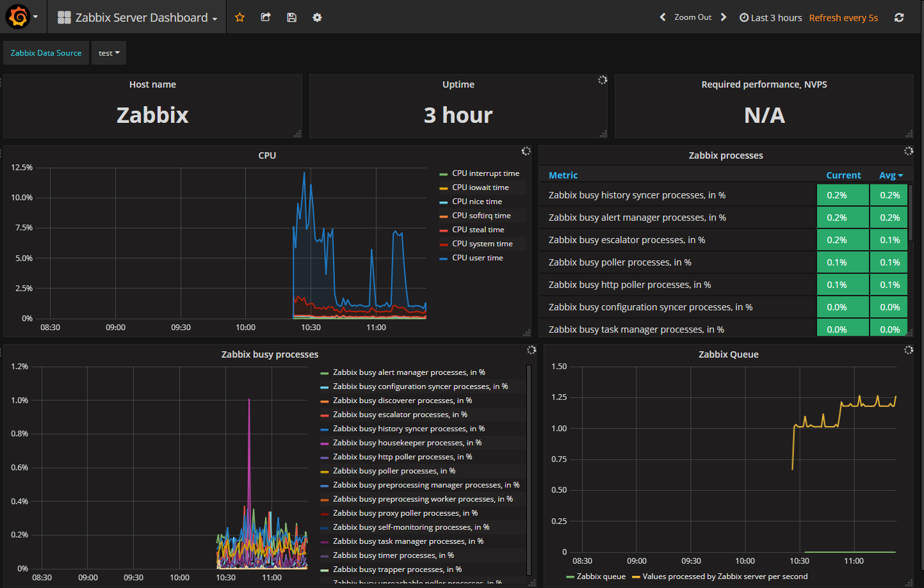The height and width of the screenshot is (588, 924).
Task: Click loading spinner on Uptime panel
Action: pos(603,80)
